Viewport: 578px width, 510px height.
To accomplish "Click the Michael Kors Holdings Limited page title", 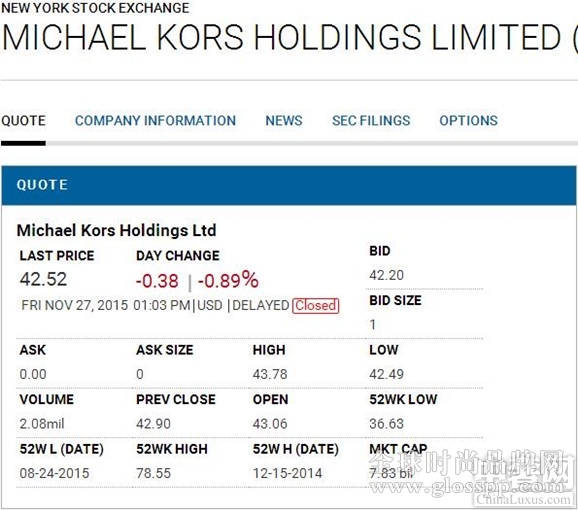I will [x=289, y=37].
